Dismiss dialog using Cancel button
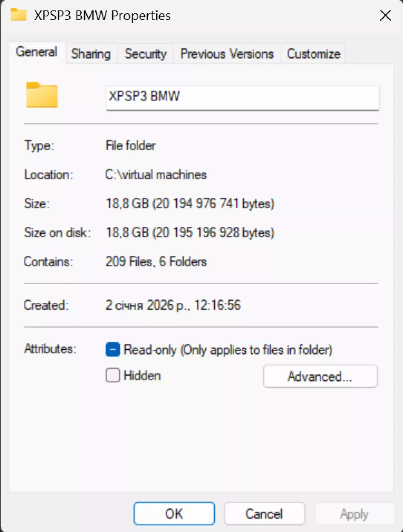403x532 pixels. [264, 514]
